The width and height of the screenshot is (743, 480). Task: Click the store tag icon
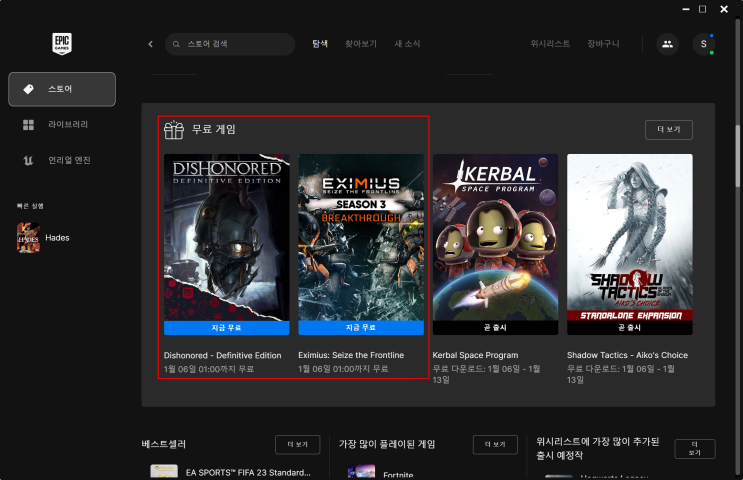(28, 89)
